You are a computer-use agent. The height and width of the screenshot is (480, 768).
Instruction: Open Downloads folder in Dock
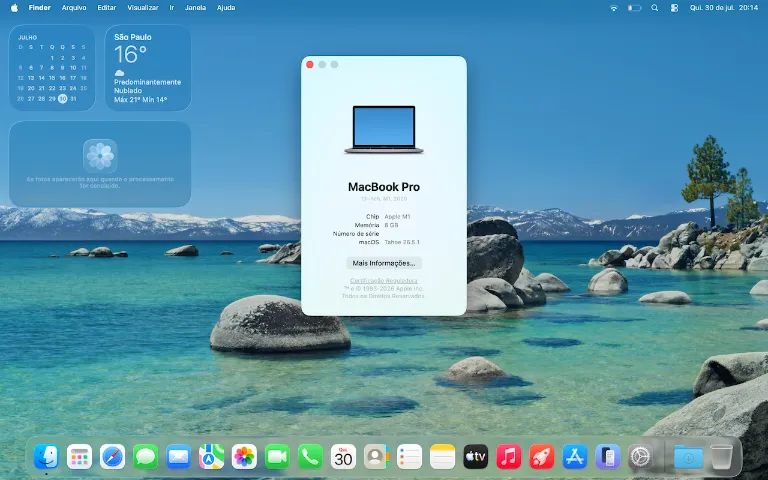[x=688, y=456]
